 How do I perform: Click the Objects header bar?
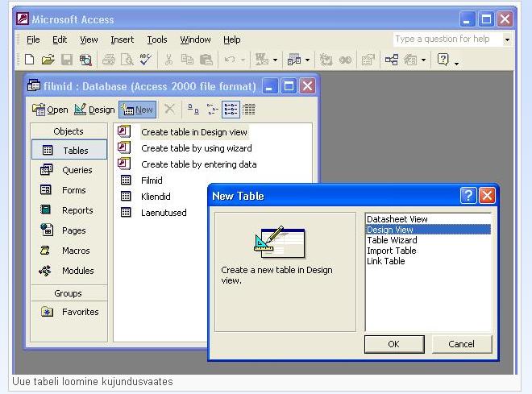click(x=69, y=131)
